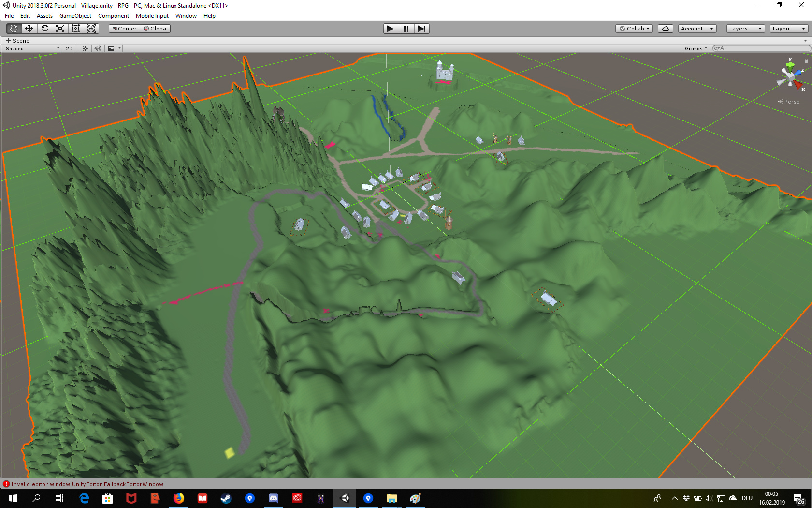812x508 pixels.
Task: Open Windows Start menu
Action: (x=13, y=498)
